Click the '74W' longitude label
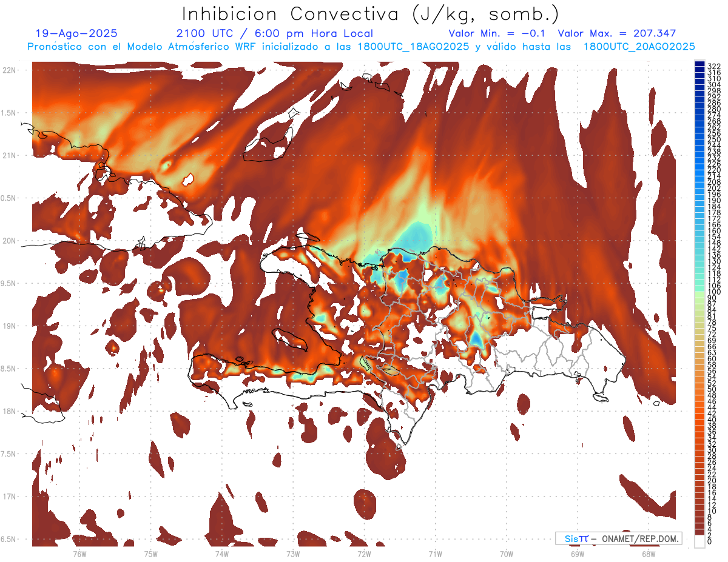The width and height of the screenshot is (728, 562). [x=222, y=554]
